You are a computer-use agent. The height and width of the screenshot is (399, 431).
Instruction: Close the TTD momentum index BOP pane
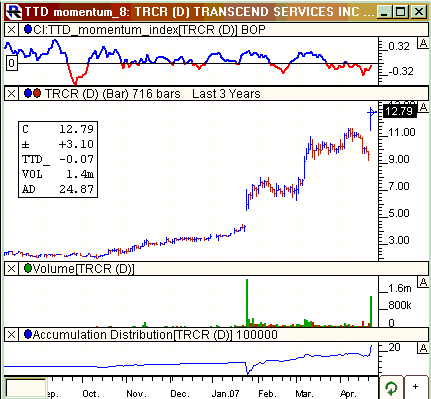pyautogui.click(x=11, y=30)
